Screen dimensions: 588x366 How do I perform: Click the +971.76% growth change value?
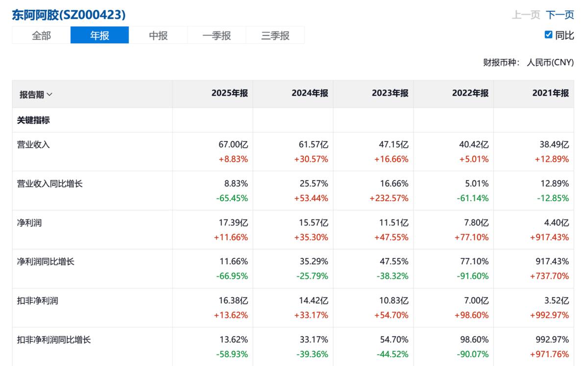550,354
